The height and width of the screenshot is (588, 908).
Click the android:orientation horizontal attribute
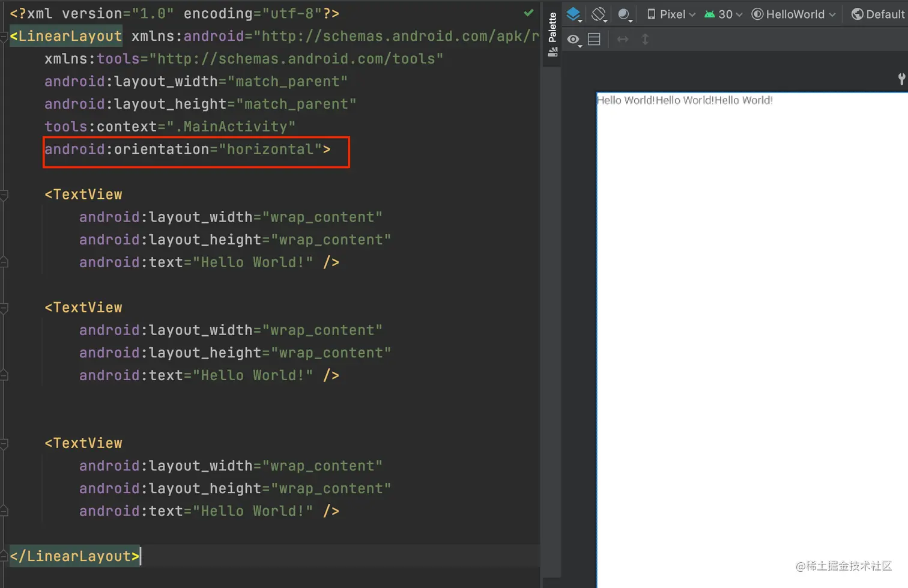(187, 149)
